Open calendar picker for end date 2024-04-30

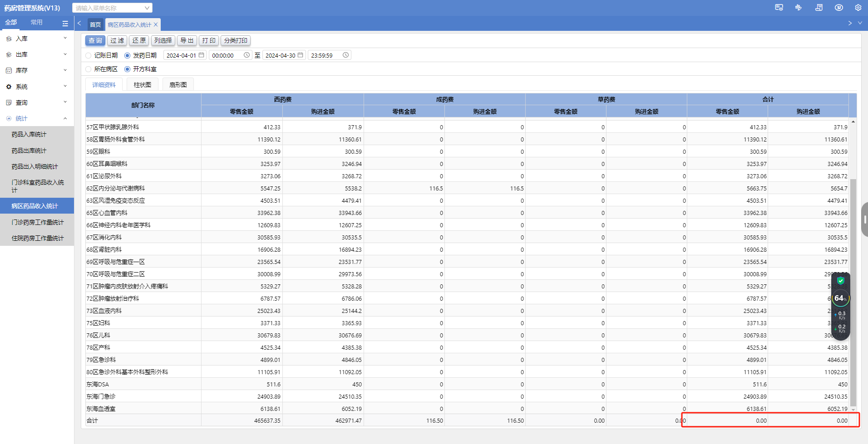click(300, 55)
